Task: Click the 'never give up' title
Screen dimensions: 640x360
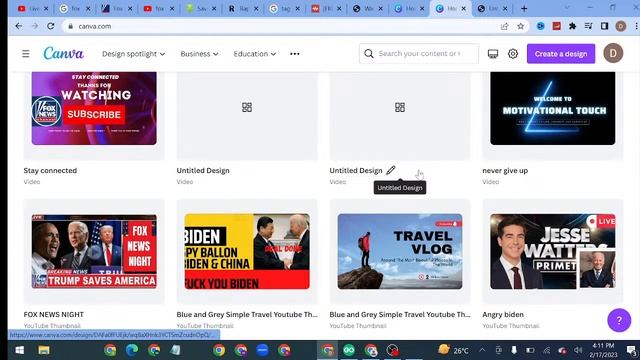Action: pos(505,171)
